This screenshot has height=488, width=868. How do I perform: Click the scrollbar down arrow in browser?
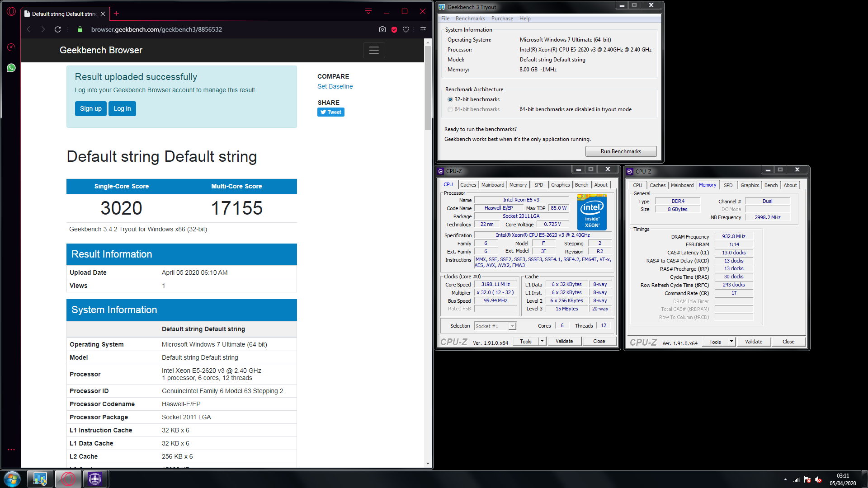pyautogui.click(x=428, y=464)
